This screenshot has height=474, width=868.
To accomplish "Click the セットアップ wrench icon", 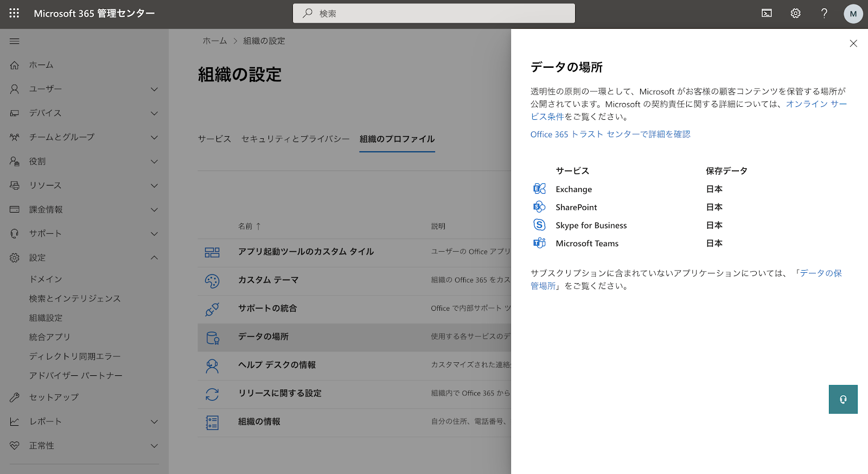I will pos(15,398).
